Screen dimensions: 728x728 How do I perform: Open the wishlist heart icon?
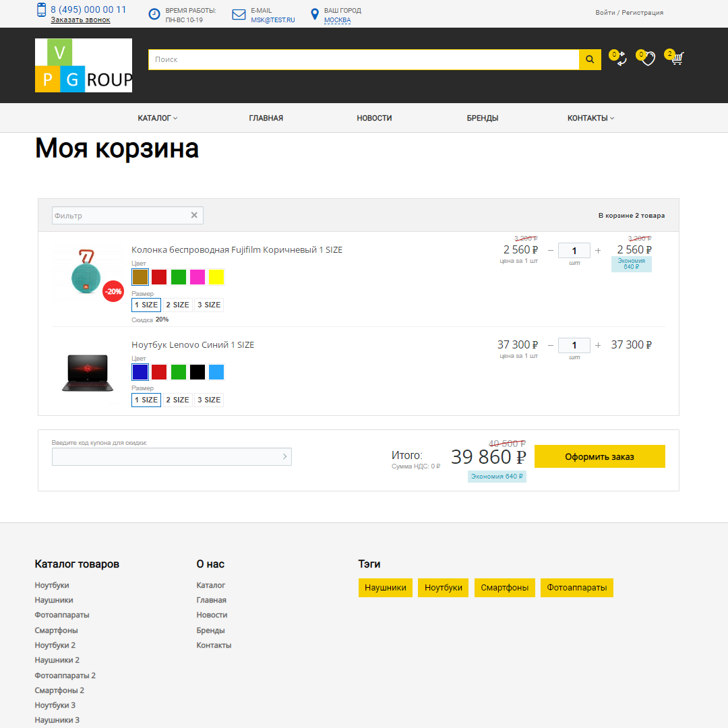click(648, 59)
